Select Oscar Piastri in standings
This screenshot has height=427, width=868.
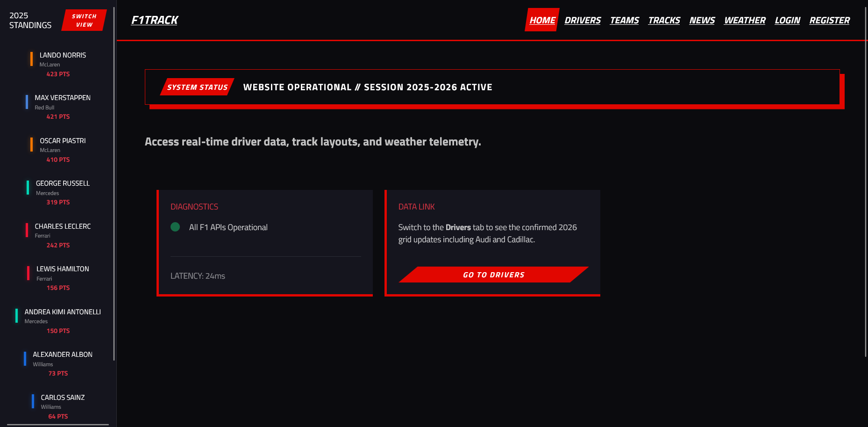click(63, 141)
